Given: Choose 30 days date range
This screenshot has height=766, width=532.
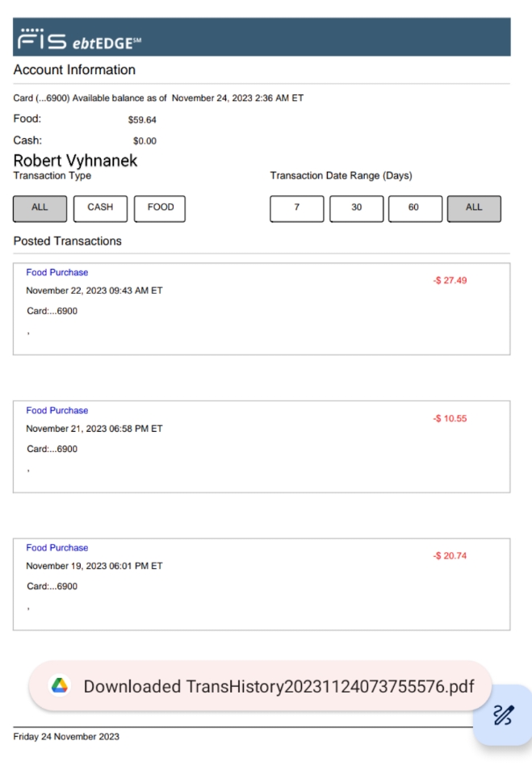Looking at the screenshot, I should click(356, 208).
